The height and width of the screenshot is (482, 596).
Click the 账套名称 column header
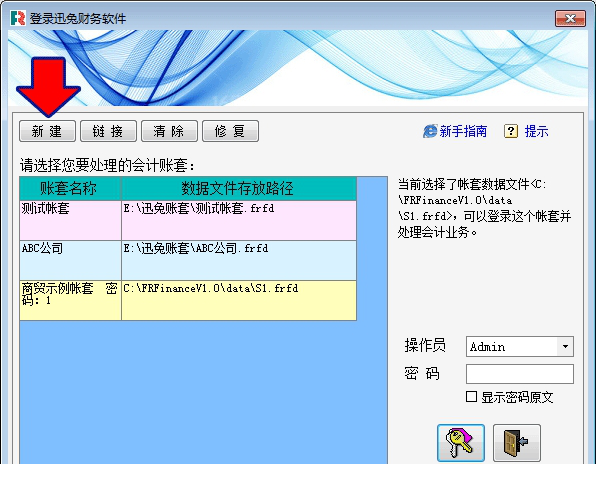point(70,189)
